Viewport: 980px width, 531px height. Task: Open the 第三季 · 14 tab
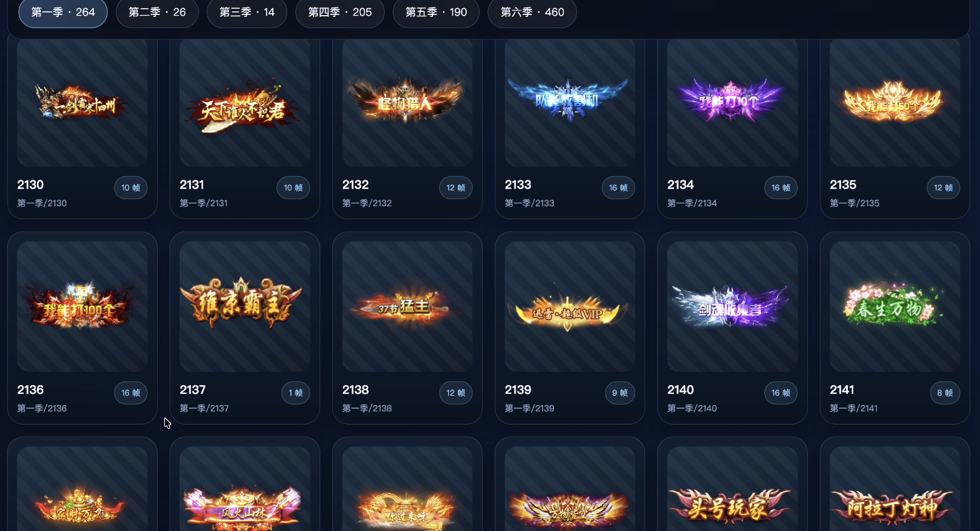pos(247,12)
